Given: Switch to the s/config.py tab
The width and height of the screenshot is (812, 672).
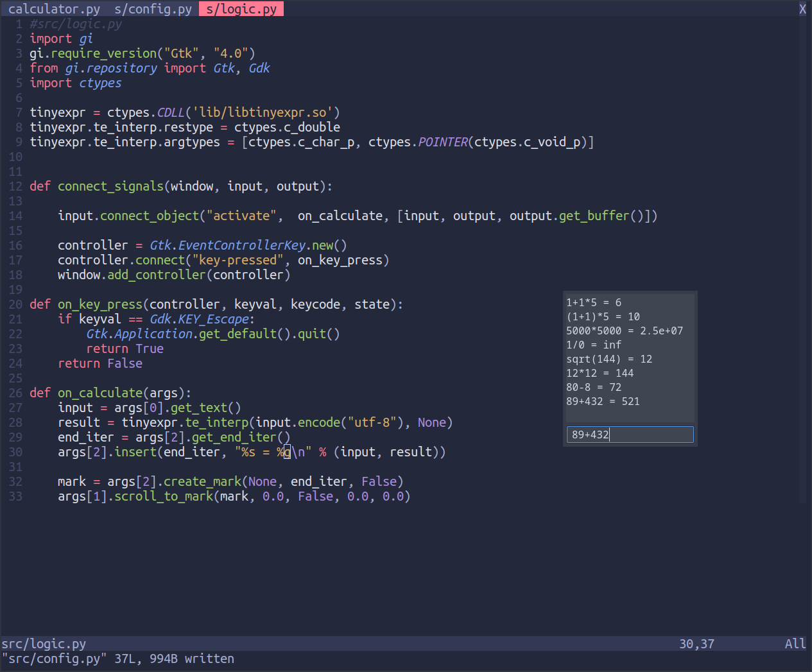Looking at the screenshot, I should pos(153,9).
